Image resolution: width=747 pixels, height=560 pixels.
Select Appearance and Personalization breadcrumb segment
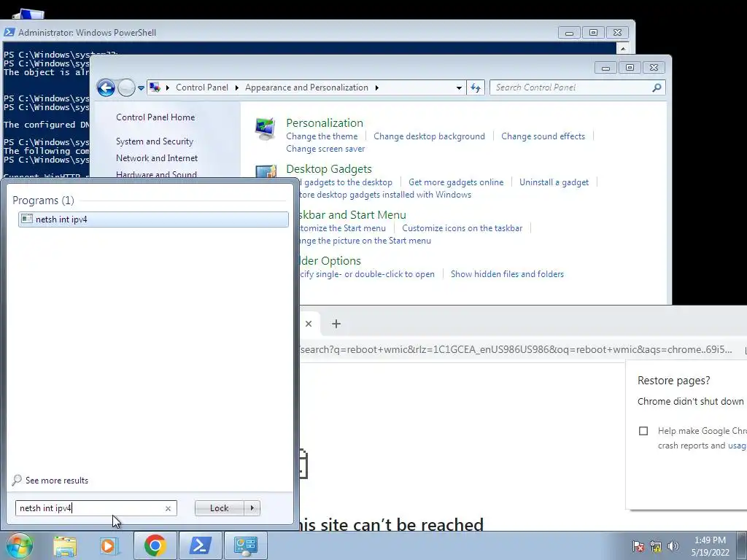tap(307, 87)
